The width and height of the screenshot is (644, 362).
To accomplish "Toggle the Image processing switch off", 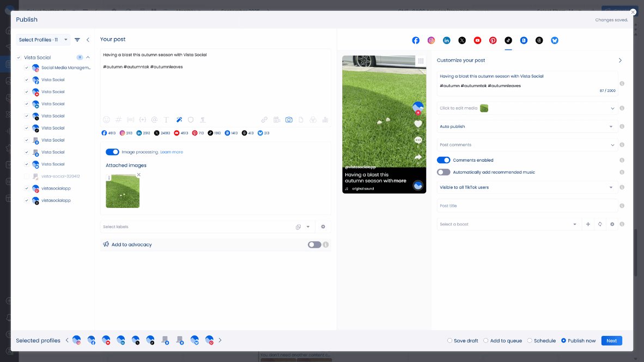I will tap(112, 152).
